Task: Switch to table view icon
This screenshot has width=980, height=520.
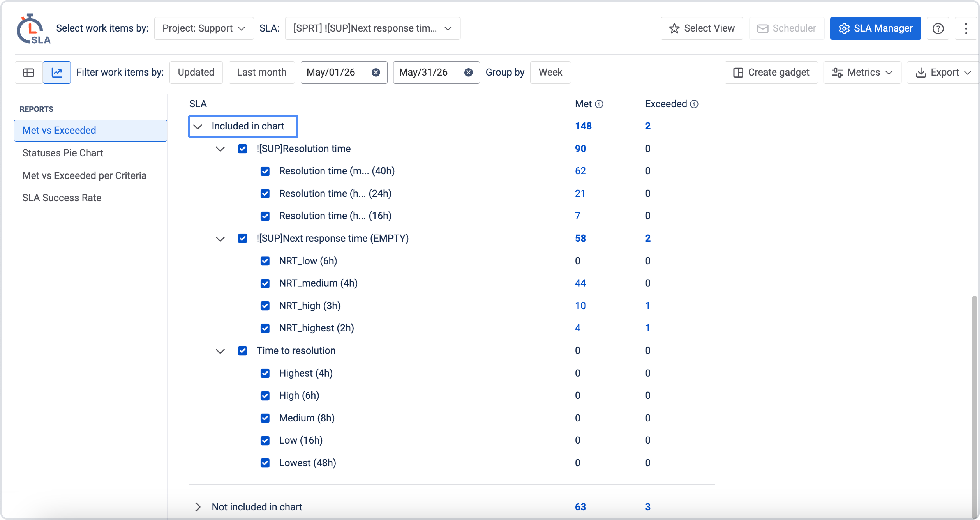Action: coord(29,72)
